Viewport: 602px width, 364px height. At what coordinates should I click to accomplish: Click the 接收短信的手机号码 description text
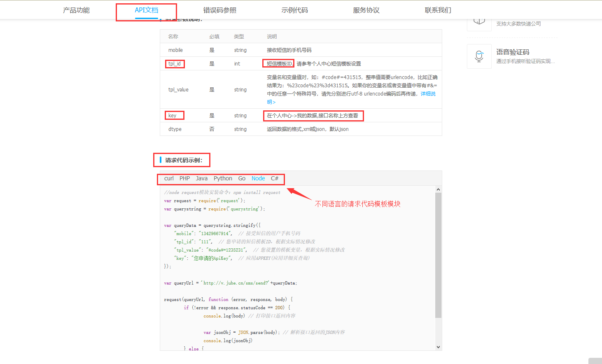tap(289, 50)
